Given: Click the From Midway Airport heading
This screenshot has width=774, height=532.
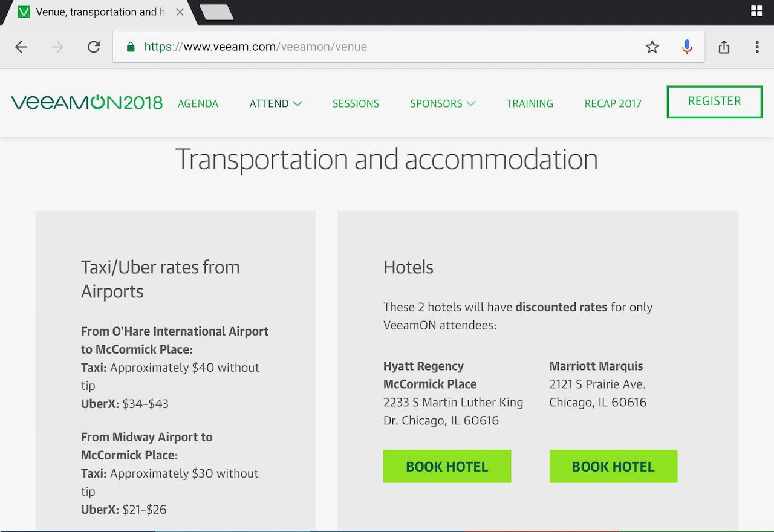Looking at the screenshot, I should 147,446.
